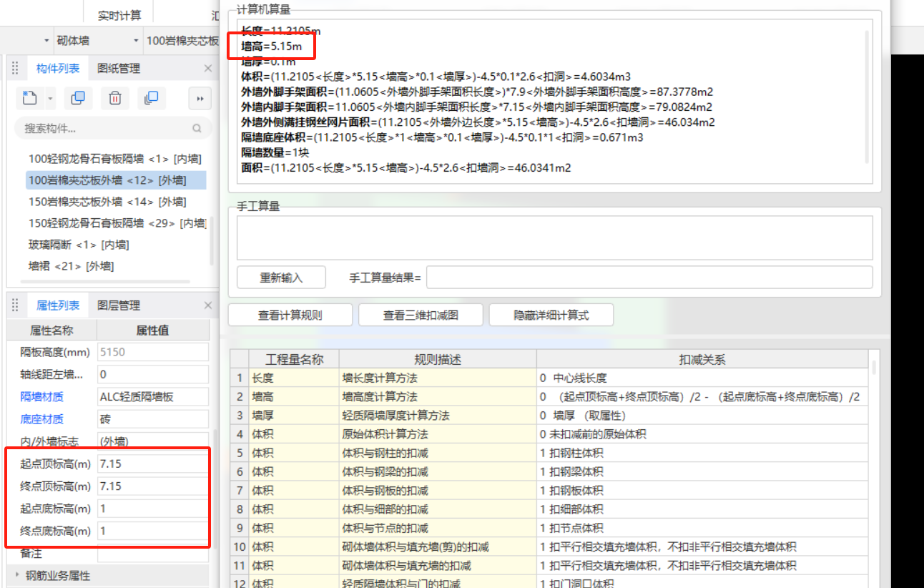The height and width of the screenshot is (588, 924).
Task: Click the 体积与节点的扣减 cell
Action: (x=438, y=528)
